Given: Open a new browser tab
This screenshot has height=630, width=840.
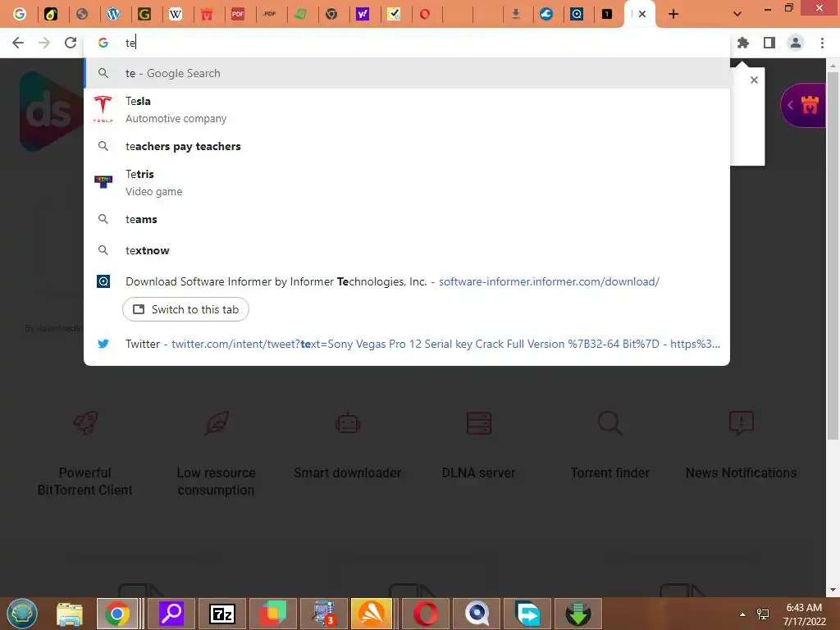Looking at the screenshot, I should 673,15.
